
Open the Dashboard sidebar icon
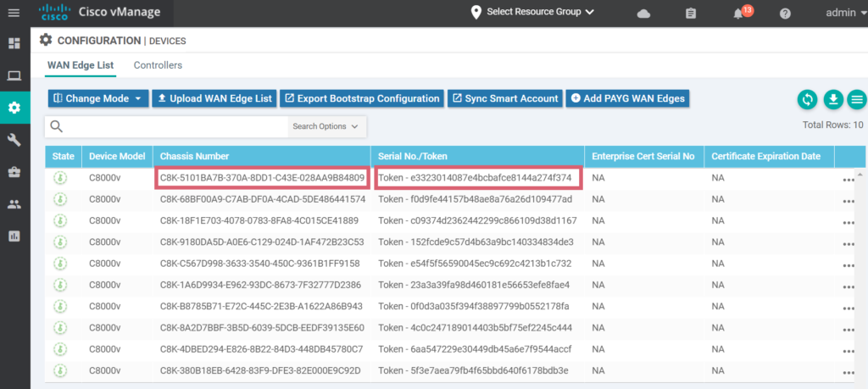[14, 43]
